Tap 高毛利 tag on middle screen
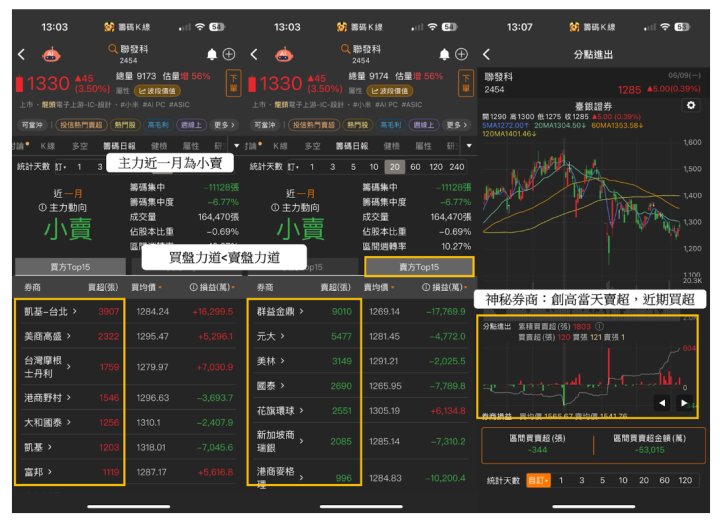This screenshot has height=523, width=720. 391,125
